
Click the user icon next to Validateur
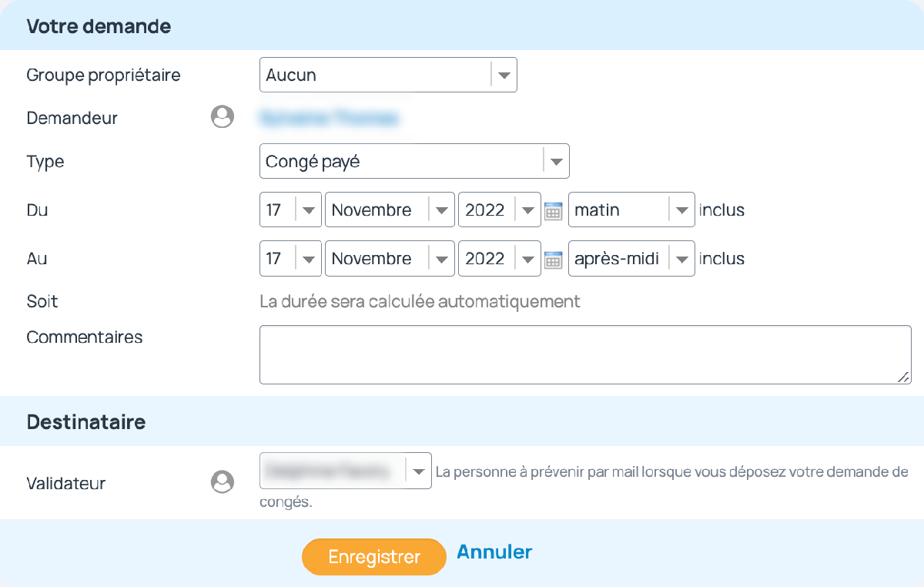click(222, 481)
